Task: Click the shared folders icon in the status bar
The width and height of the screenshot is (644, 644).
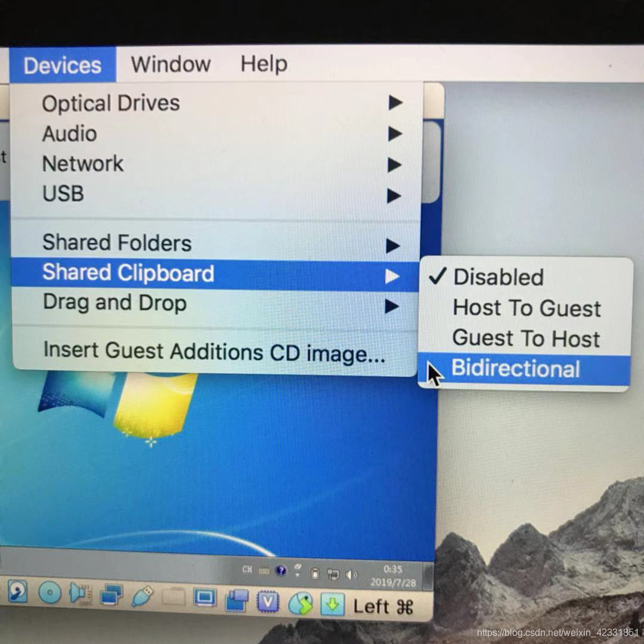Action: (174, 597)
